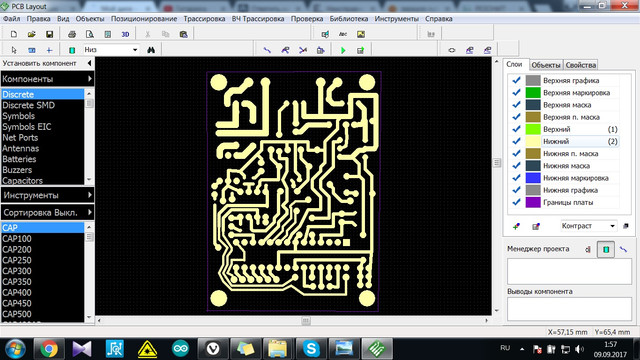Open Skype from the taskbar

point(311,349)
